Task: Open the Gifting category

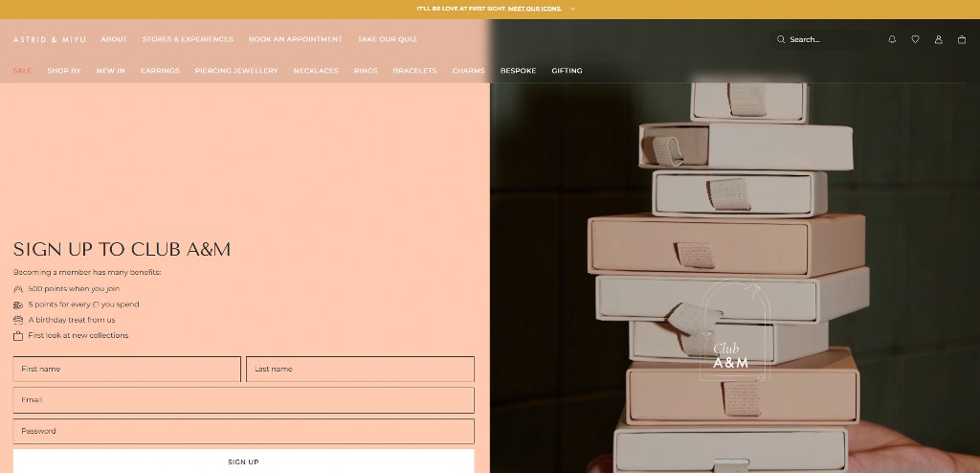Action: pyautogui.click(x=567, y=71)
